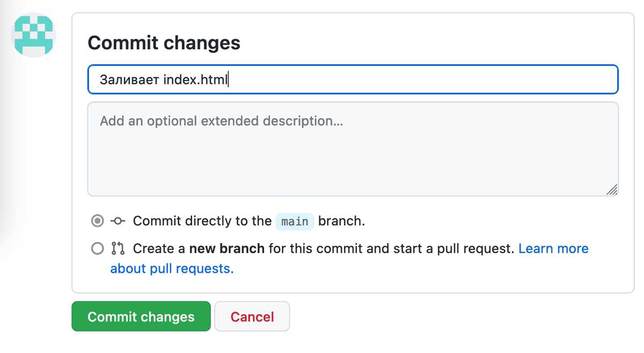Image resolution: width=644 pixels, height=353 pixels.
Task: Click the red 'Cancel' button
Action: 252,317
